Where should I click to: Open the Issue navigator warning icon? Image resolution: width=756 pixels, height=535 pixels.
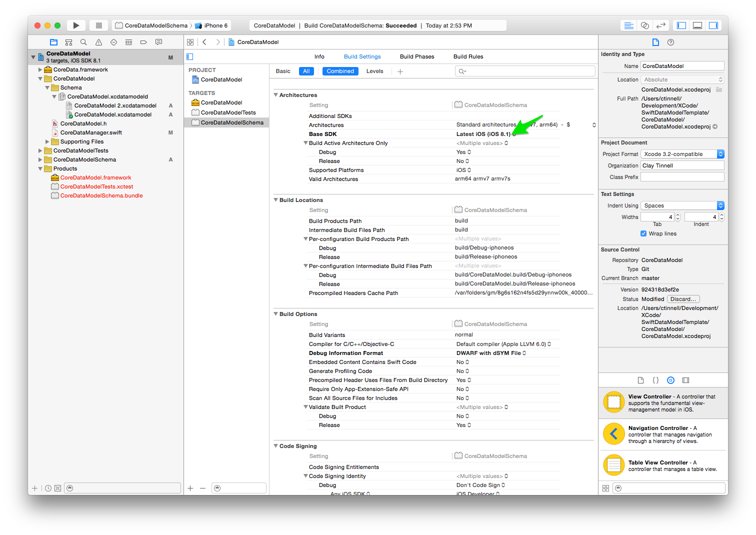coord(98,42)
